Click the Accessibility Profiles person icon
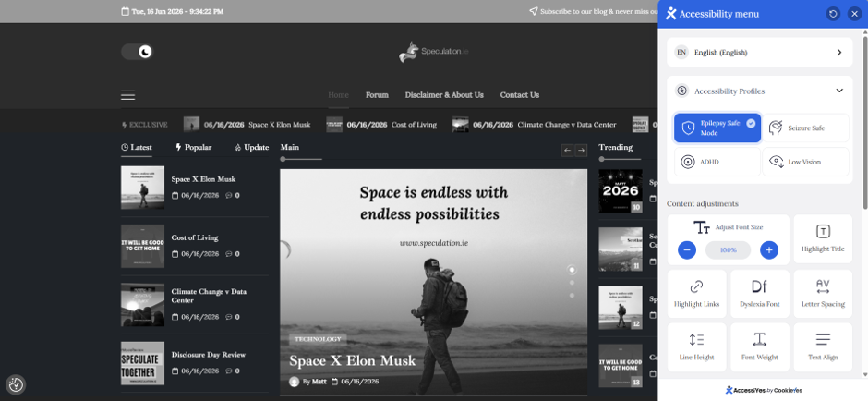This screenshot has height=401, width=868. 681,91
